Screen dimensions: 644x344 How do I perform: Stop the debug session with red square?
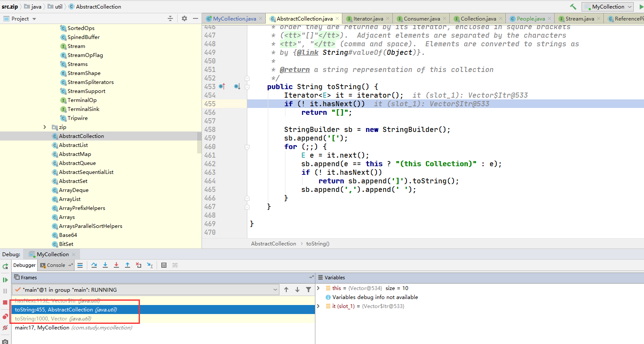click(5, 302)
